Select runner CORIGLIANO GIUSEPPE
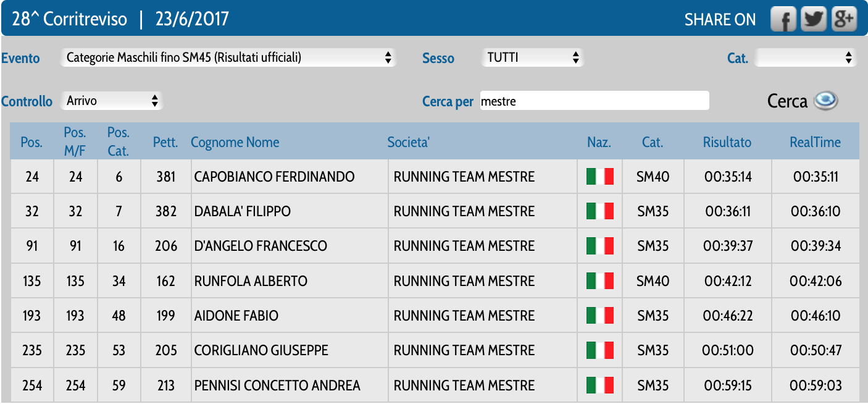 pyautogui.click(x=261, y=350)
